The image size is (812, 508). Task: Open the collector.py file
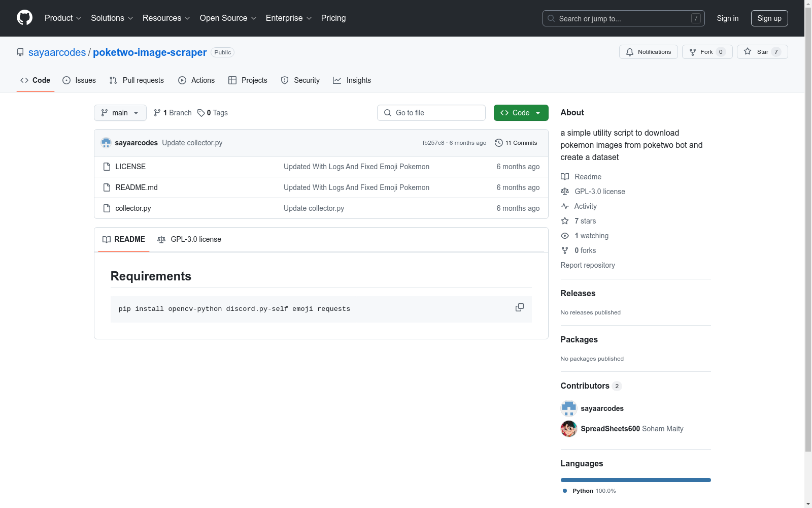click(133, 208)
